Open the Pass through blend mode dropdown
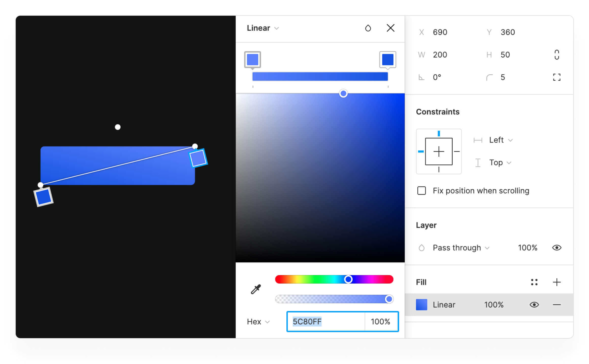 [x=461, y=247]
